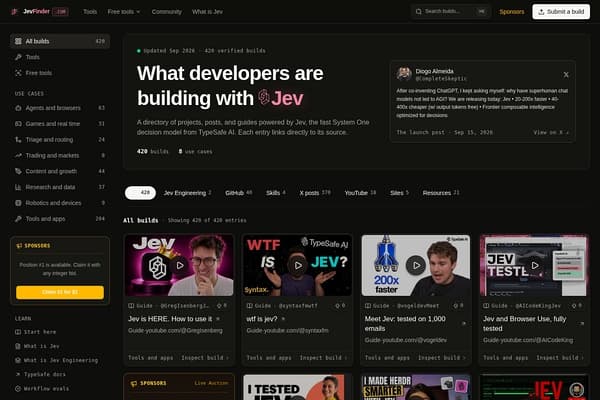Click the Trading and markets chart icon
This screenshot has height=400, width=600.
[18, 155]
